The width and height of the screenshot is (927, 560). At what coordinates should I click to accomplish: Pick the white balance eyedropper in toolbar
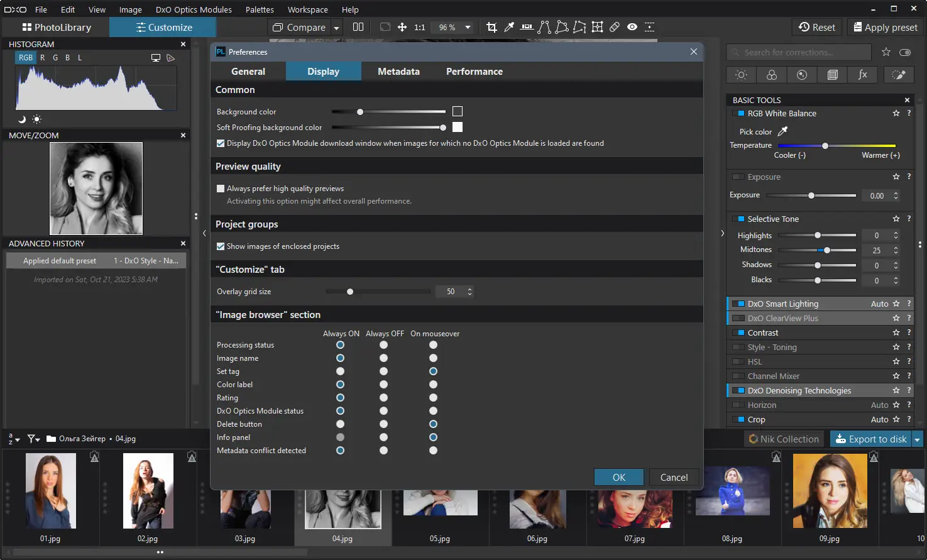509,27
